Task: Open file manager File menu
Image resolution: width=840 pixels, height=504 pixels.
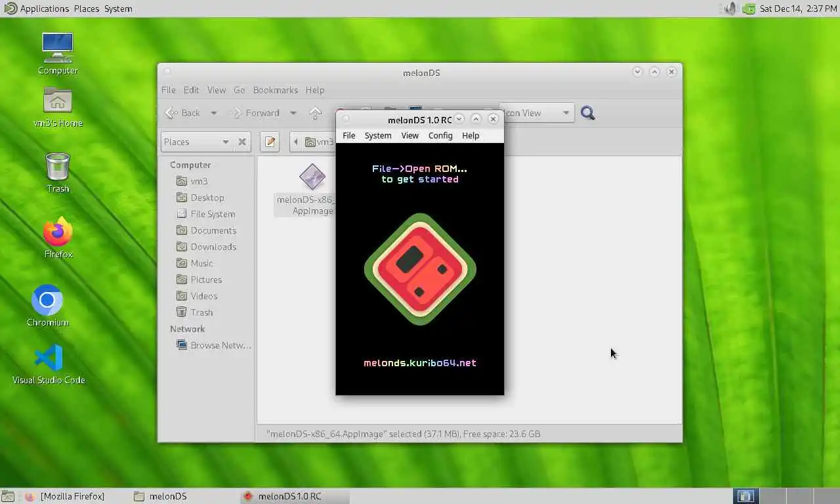Action: click(x=169, y=90)
